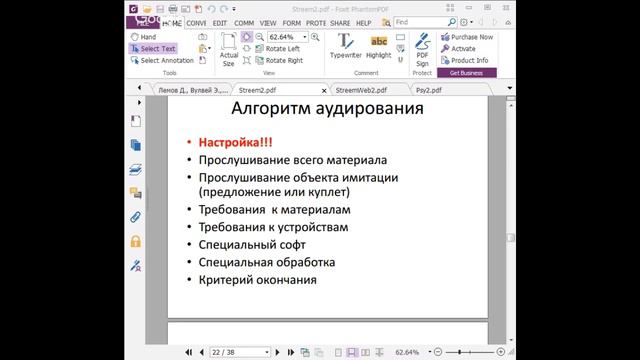
Task: Click the advanced folder search icon
Action: point(386,22)
